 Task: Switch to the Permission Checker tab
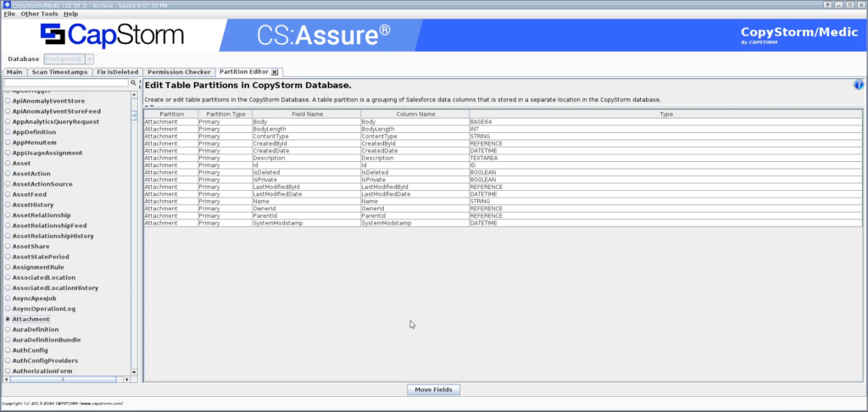point(179,72)
